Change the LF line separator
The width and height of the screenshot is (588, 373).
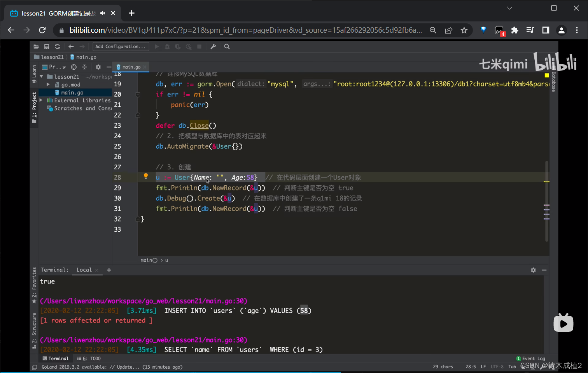pyautogui.click(x=483, y=367)
